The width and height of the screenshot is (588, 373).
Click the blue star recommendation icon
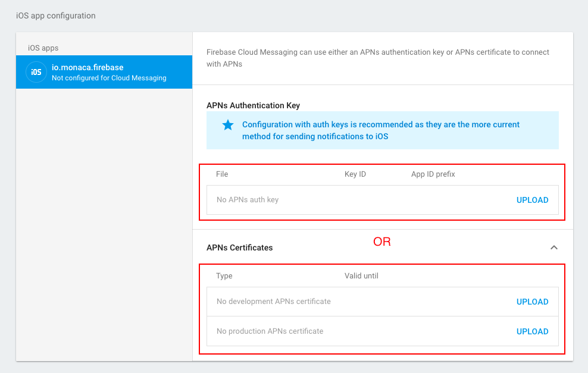coord(228,125)
